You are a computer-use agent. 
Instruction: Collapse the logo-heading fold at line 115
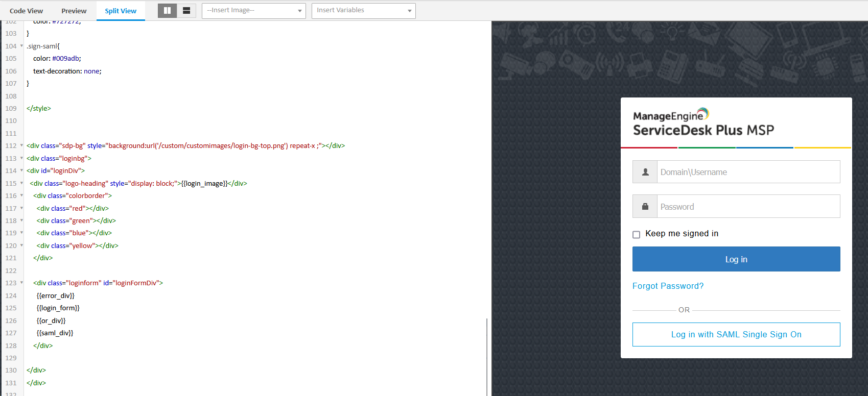(21, 183)
